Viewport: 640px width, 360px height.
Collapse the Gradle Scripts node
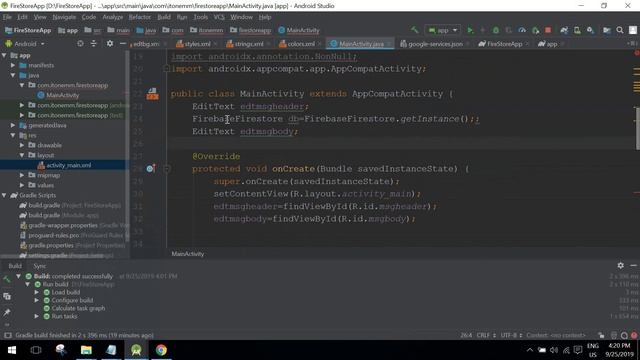(x=4, y=195)
